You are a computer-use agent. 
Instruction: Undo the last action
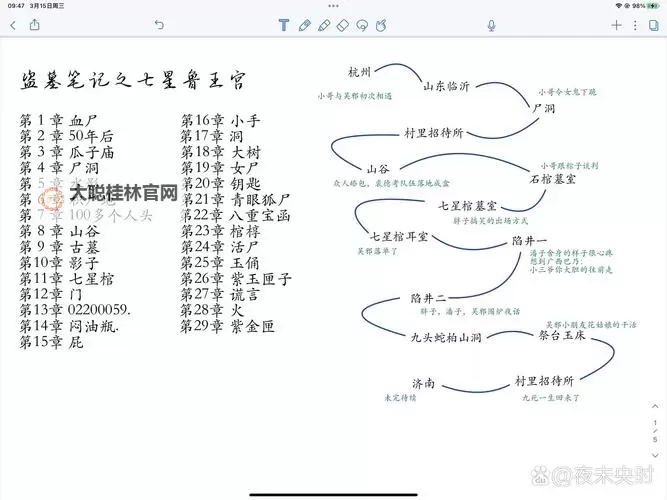159,25
